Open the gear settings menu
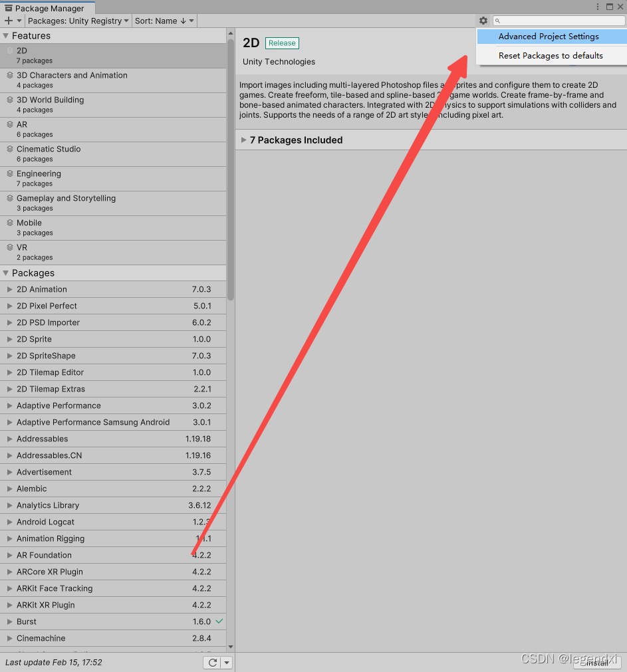 (483, 21)
